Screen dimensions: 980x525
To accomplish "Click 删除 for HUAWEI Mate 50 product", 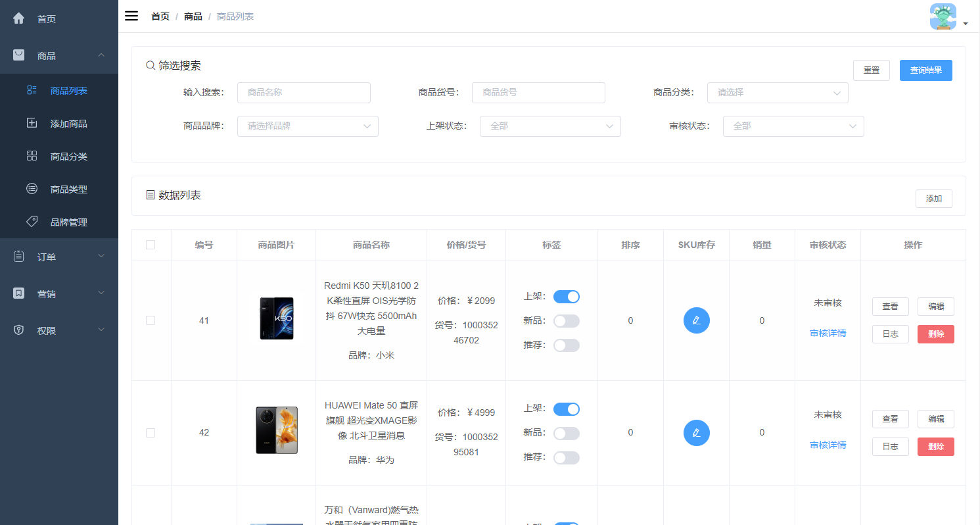I will 936,447.
